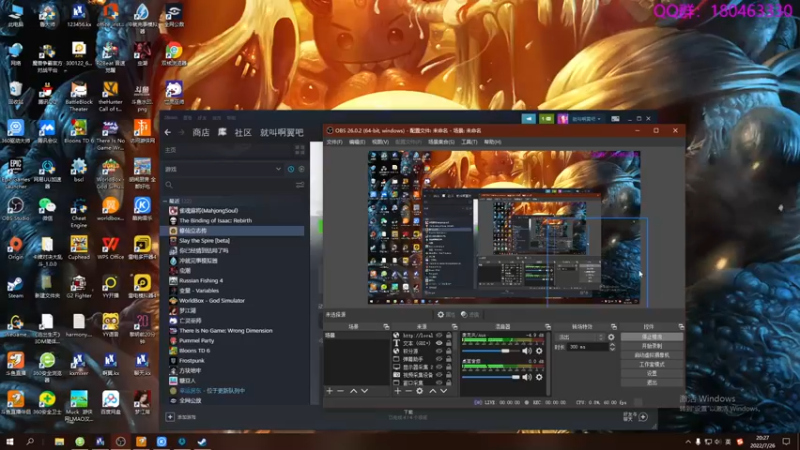This screenshot has height=450, width=800.
Task: Select the Cuphead desktop icon
Action: [x=79, y=247]
